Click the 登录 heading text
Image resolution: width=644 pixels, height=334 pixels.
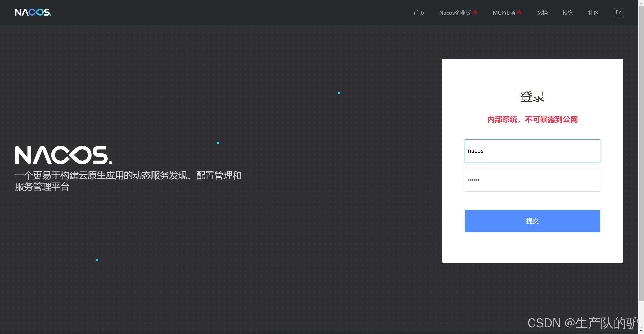coord(532,97)
